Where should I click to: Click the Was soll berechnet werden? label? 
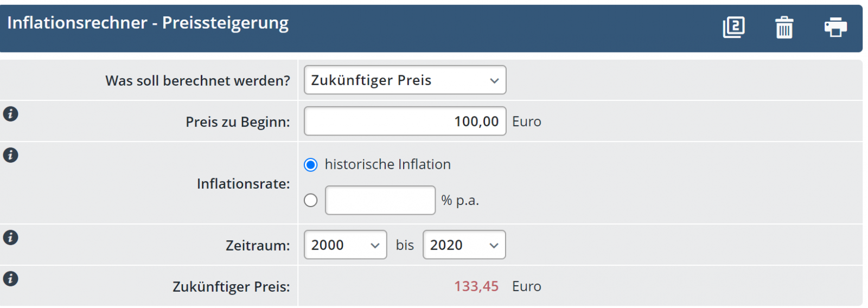pyautogui.click(x=197, y=81)
